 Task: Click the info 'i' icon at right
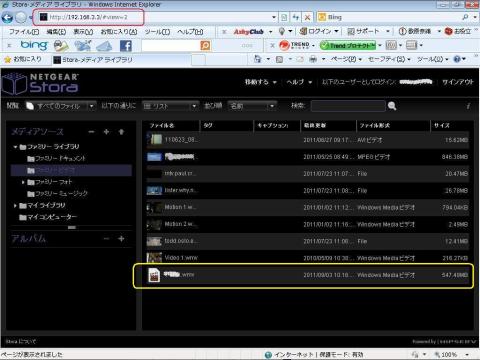tap(468, 106)
